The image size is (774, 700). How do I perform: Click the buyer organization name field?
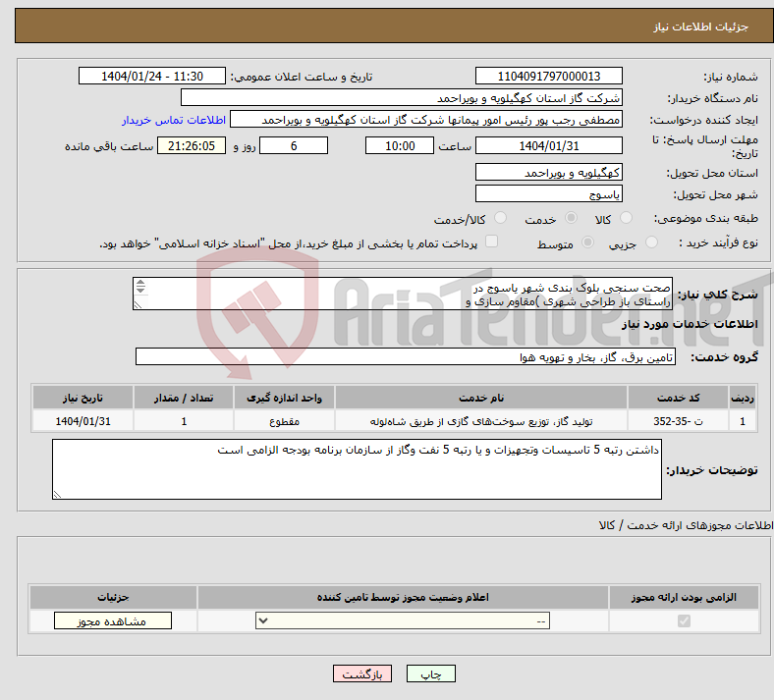[402, 97]
